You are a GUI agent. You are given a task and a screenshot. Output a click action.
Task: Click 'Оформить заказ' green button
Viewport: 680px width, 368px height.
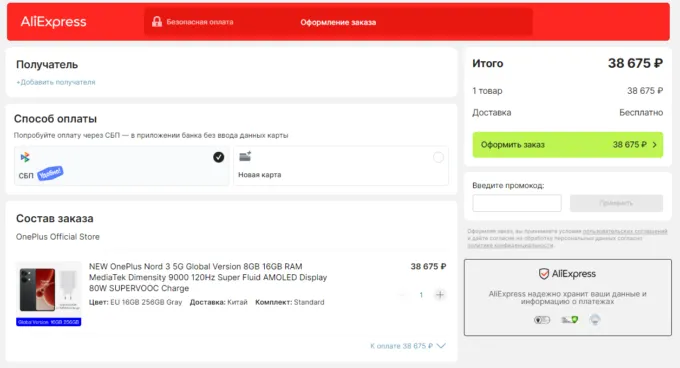pyautogui.click(x=568, y=145)
